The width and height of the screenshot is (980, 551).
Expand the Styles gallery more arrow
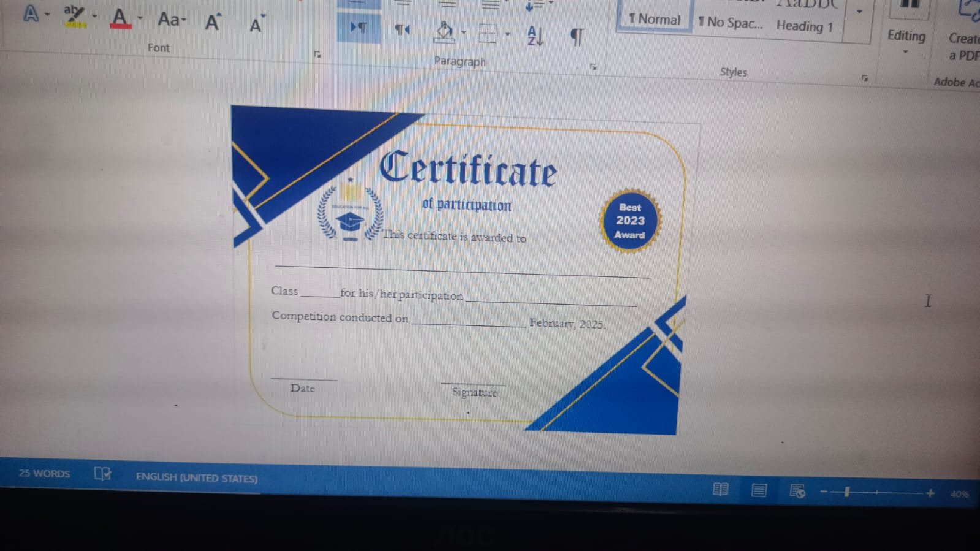point(859,12)
